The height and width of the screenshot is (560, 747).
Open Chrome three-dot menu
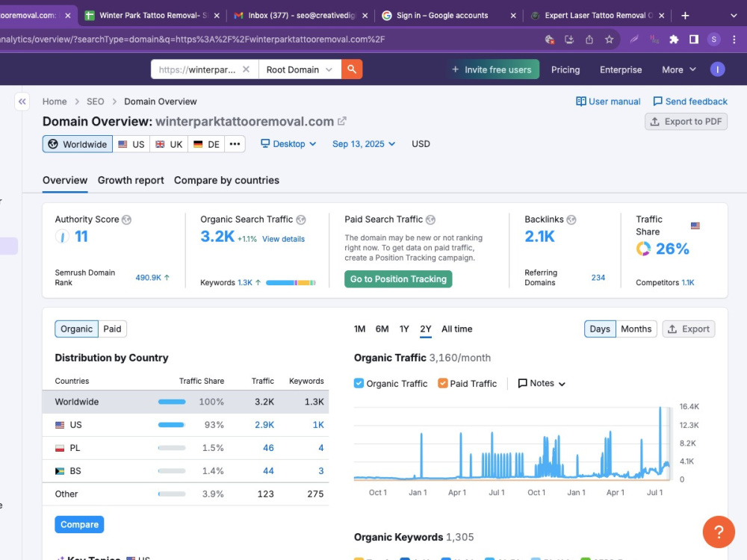point(734,40)
